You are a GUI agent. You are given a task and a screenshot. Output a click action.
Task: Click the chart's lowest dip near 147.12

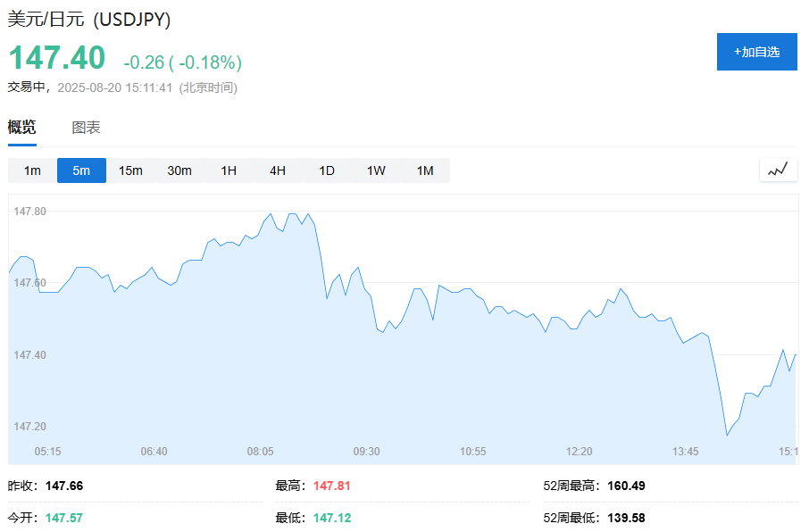(x=727, y=435)
